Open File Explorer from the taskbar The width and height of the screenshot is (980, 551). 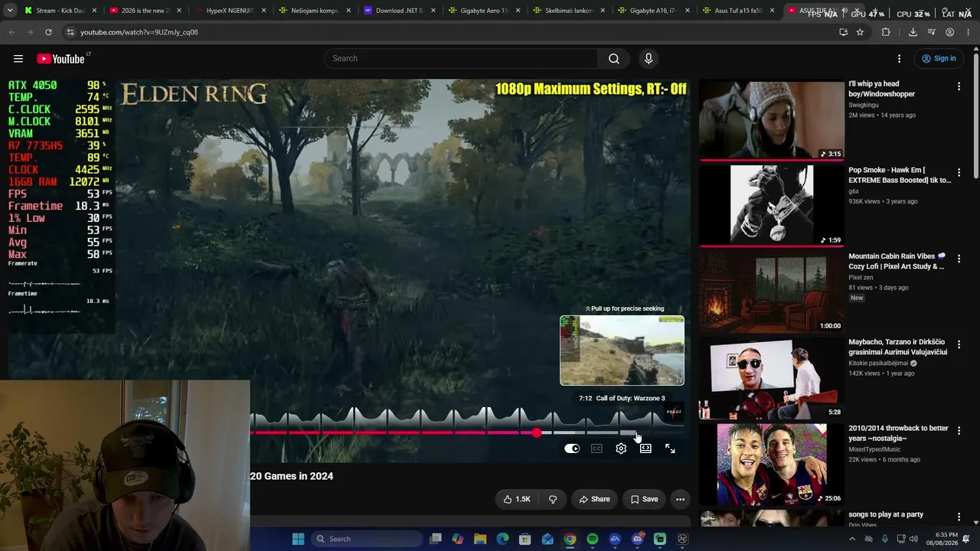(x=480, y=539)
